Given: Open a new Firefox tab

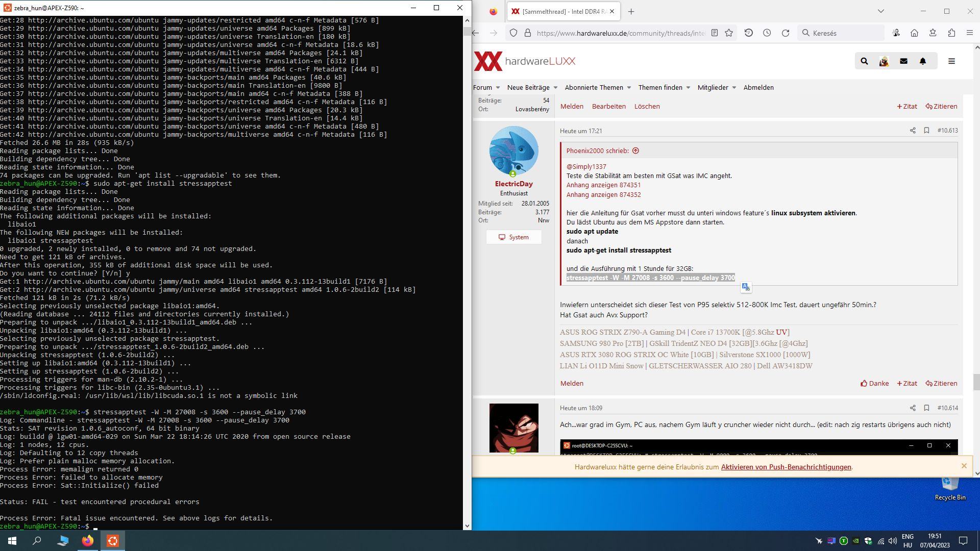Looking at the screenshot, I should click(631, 11).
